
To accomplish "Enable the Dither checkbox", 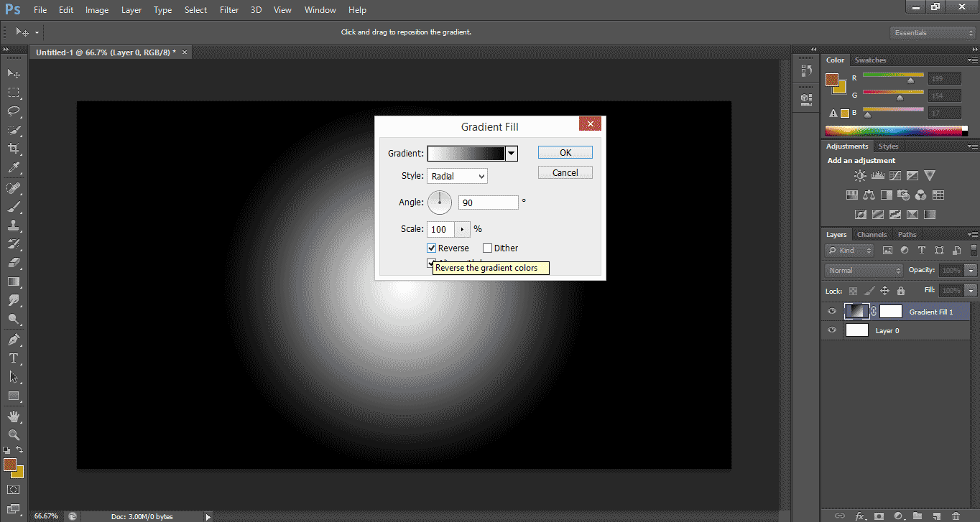I will (x=488, y=248).
